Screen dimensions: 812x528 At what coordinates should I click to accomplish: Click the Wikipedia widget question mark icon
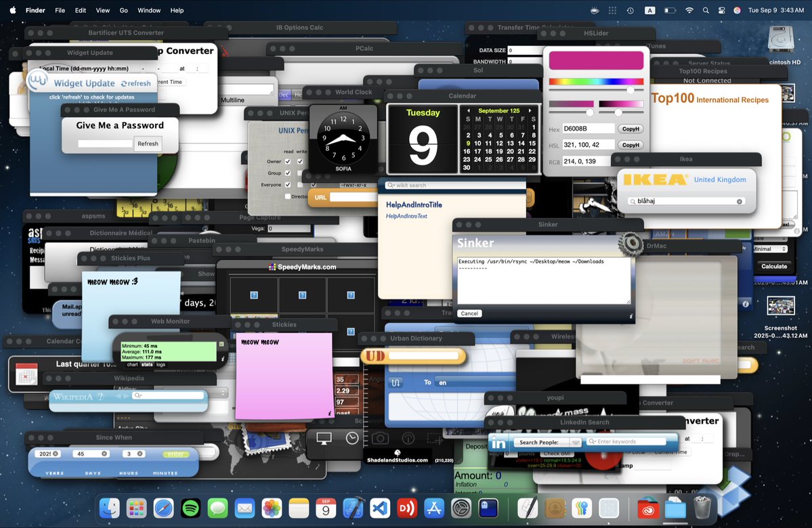click(100, 397)
